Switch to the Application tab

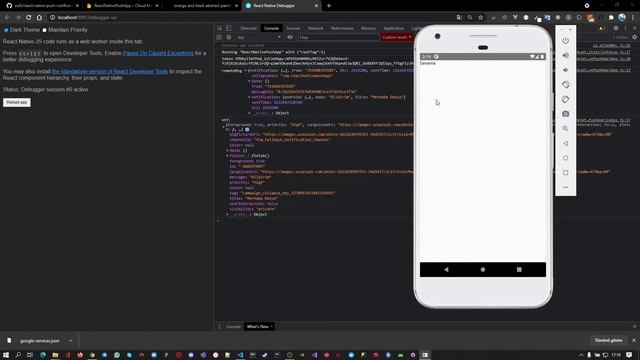tap(393, 28)
